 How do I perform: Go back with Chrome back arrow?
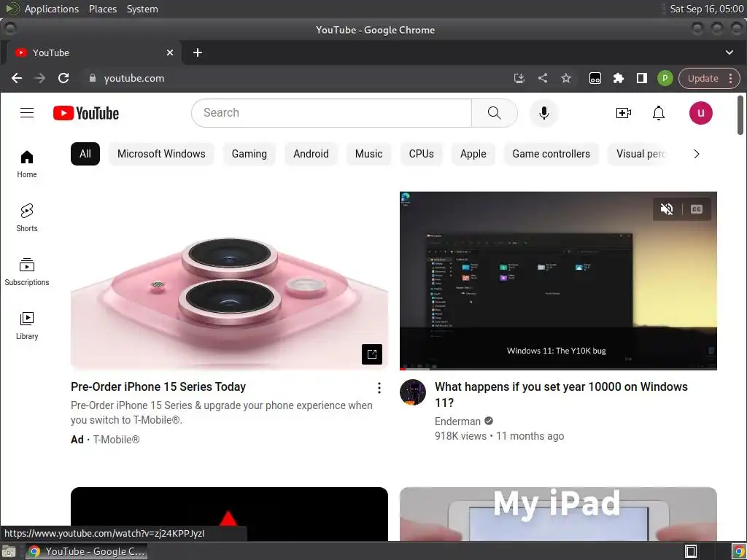(17, 78)
